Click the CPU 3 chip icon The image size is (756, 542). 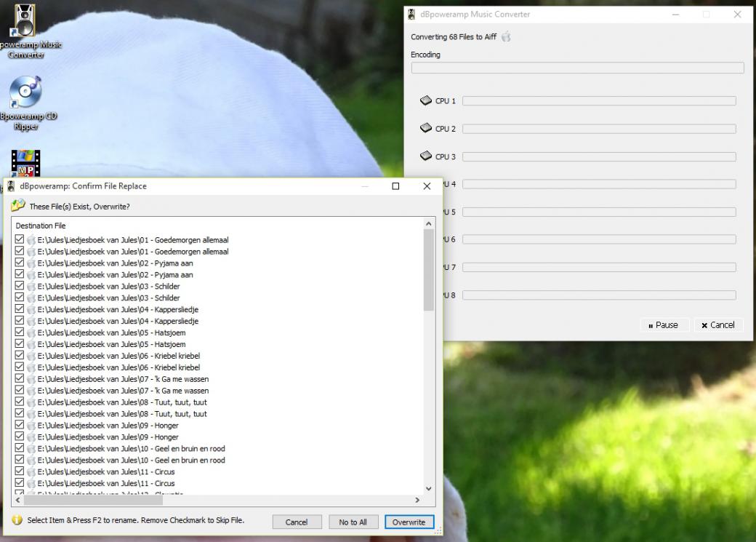(x=426, y=156)
